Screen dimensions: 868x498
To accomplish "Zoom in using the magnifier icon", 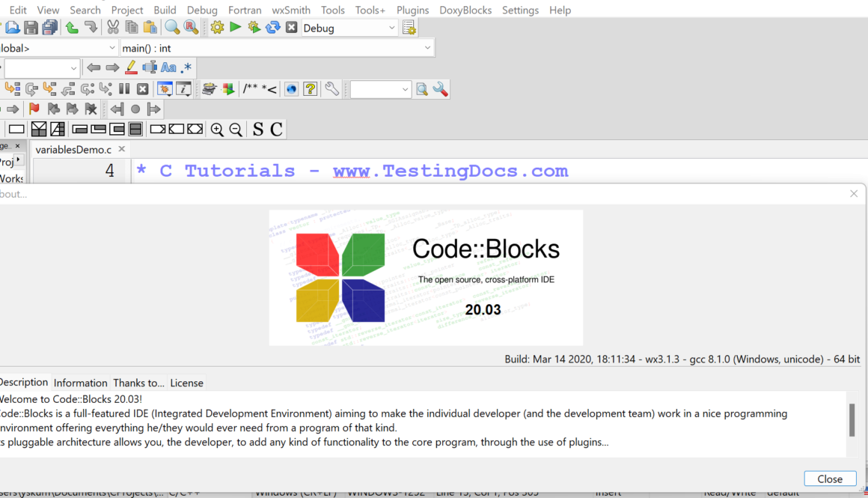I will click(217, 129).
